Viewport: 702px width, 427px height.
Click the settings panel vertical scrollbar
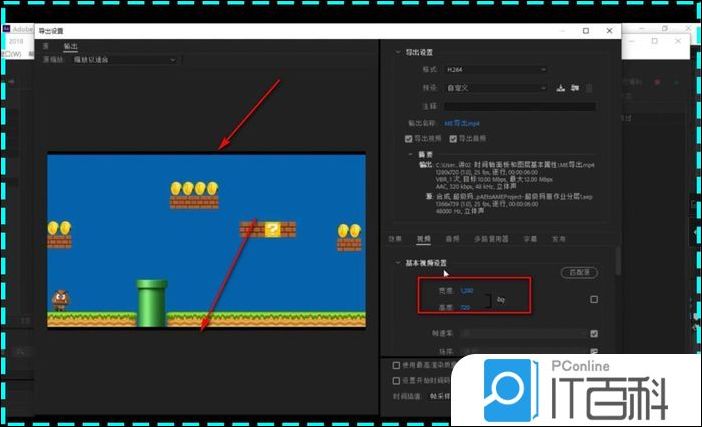(x=618, y=260)
